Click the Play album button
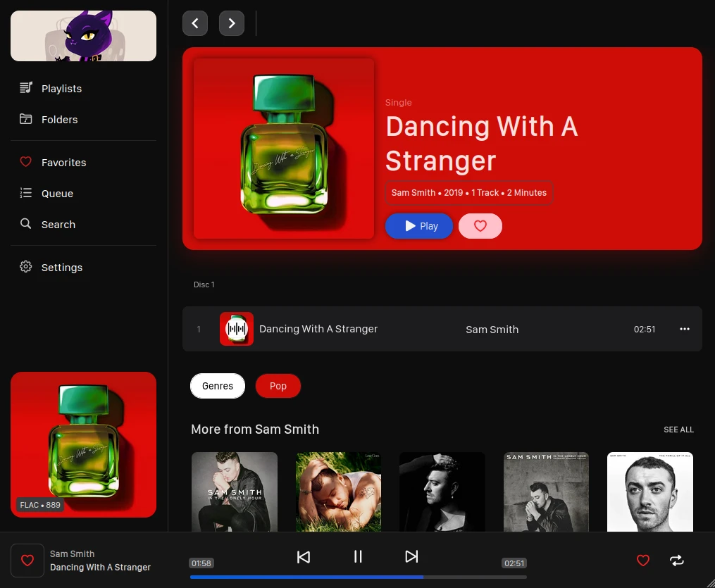This screenshot has height=588, width=715. coord(419,226)
